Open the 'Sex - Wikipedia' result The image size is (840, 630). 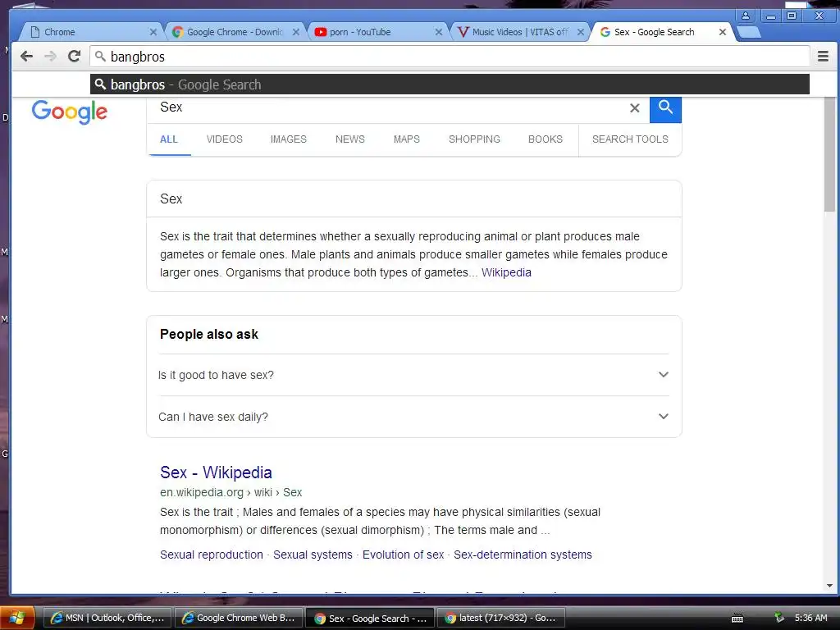click(216, 472)
